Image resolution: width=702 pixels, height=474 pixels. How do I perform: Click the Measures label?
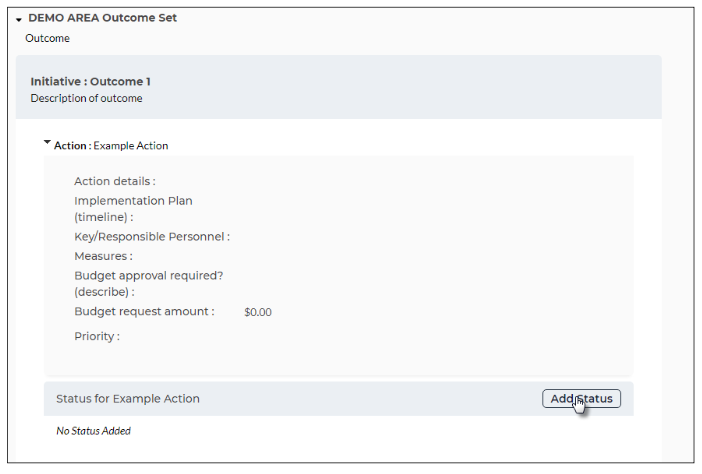[103, 256]
